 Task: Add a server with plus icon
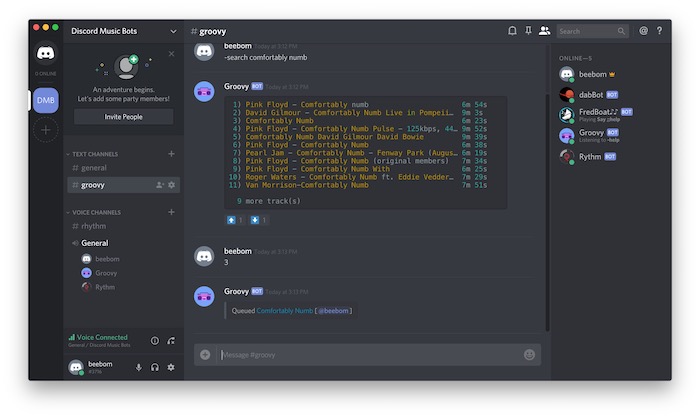coord(46,130)
